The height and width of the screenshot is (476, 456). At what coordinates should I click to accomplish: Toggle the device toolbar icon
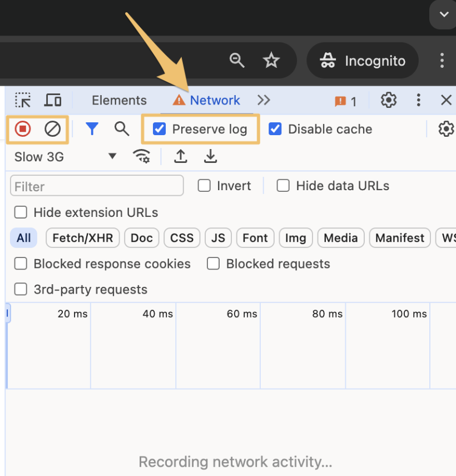53,100
